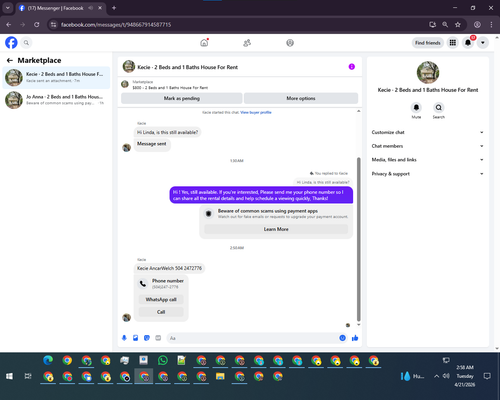Search in conversation using the Search icon
This screenshot has width=500, height=400.
tap(439, 107)
